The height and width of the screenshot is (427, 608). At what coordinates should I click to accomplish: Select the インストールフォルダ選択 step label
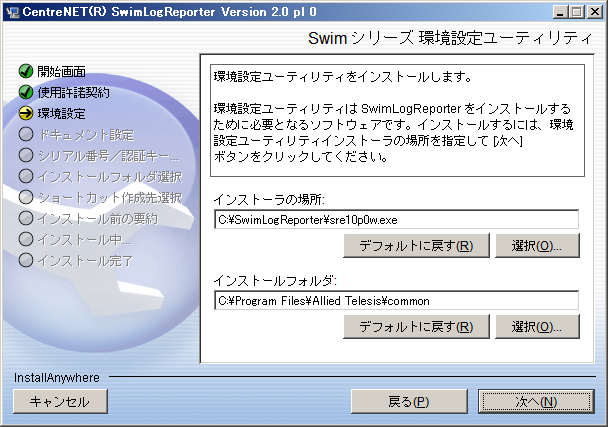[x=110, y=176]
